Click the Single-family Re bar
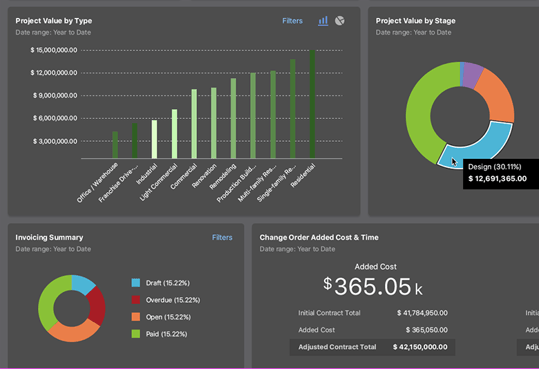539x369 pixels. (x=293, y=109)
